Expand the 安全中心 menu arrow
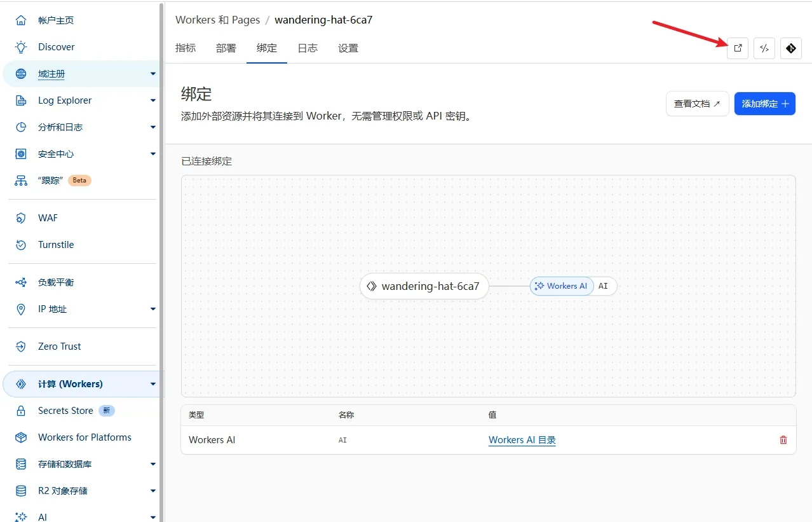The height and width of the screenshot is (522, 812). (x=153, y=154)
